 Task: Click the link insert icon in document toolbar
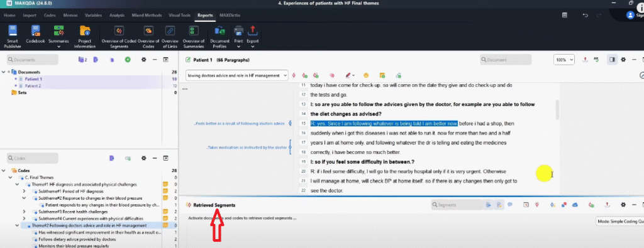click(398, 75)
